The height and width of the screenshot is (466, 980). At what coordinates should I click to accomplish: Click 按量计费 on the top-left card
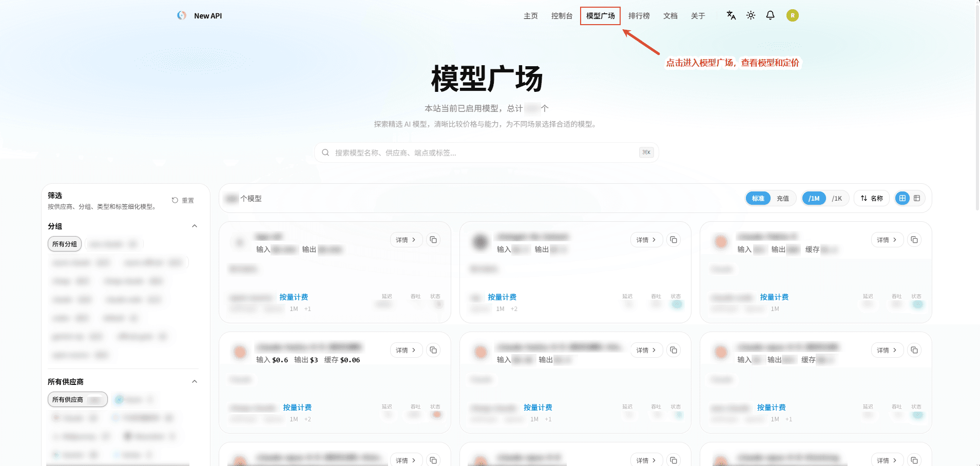point(294,297)
